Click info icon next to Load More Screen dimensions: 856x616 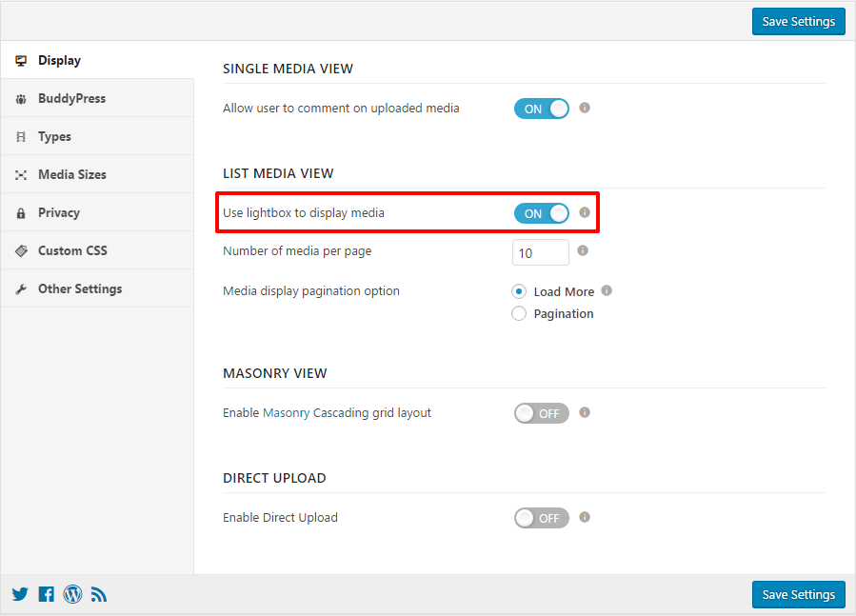tap(607, 291)
